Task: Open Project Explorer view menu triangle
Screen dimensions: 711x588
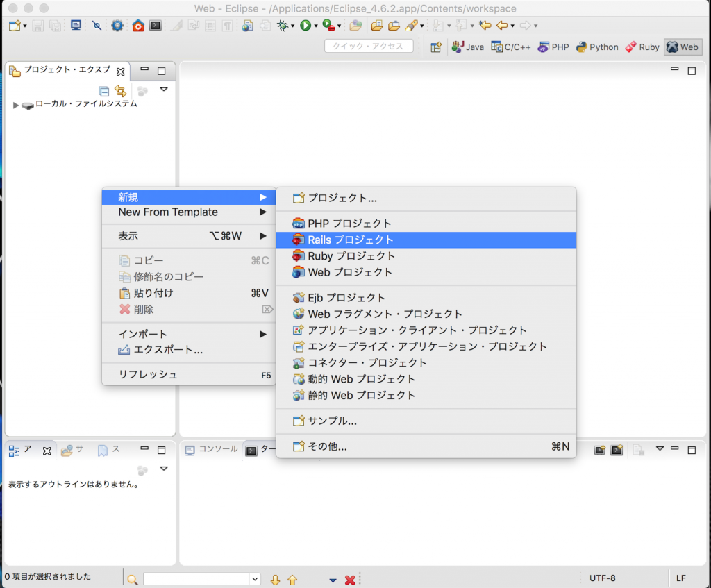Action: (164, 90)
